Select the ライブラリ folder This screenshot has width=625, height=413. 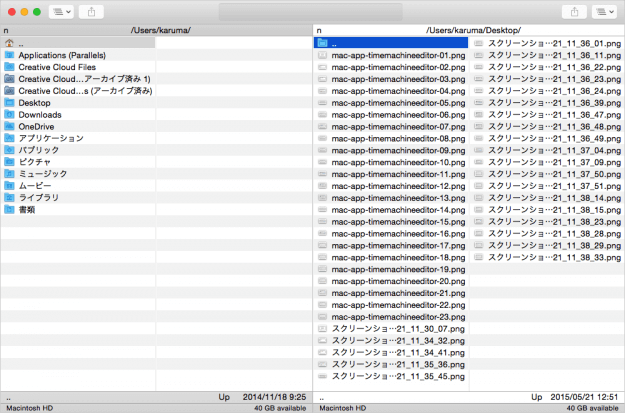click(x=38, y=198)
